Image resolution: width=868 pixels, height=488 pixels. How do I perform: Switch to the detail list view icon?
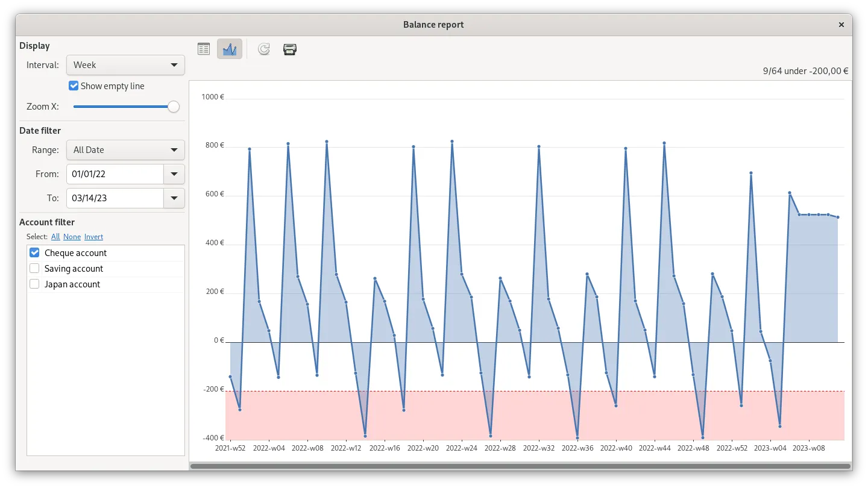(204, 49)
